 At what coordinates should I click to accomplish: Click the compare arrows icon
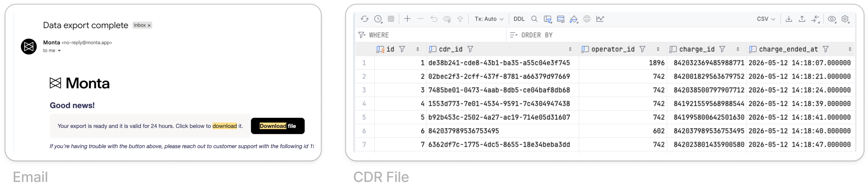[x=815, y=19]
